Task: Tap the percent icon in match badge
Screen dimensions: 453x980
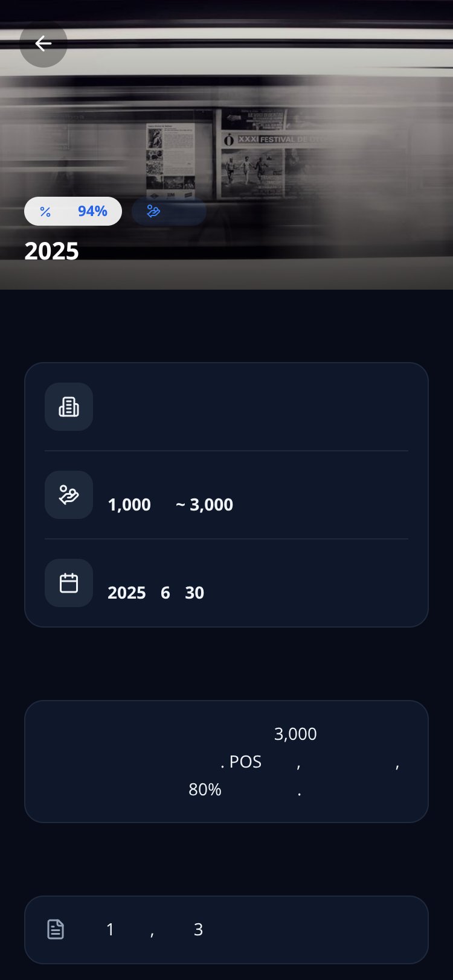Action: (x=45, y=211)
